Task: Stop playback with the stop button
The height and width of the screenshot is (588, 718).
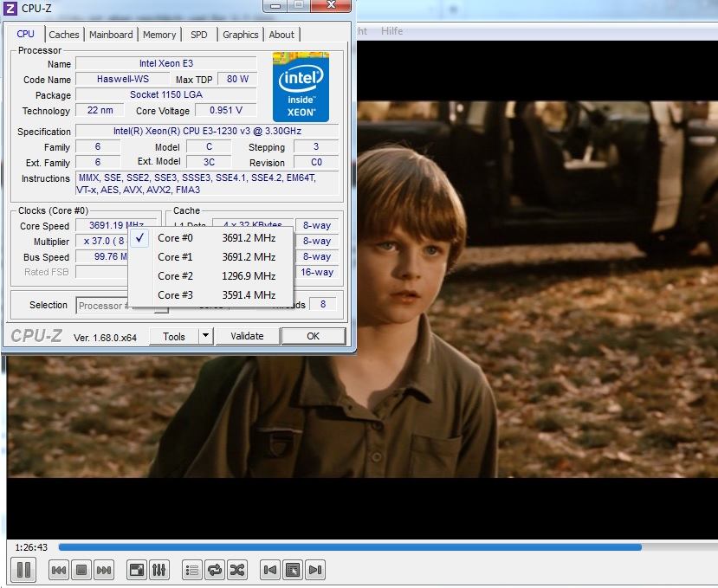Action: click(x=81, y=570)
